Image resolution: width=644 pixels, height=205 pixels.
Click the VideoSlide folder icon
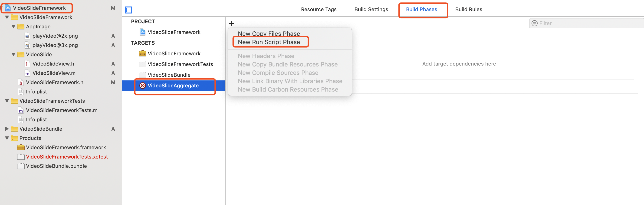[21, 54]
